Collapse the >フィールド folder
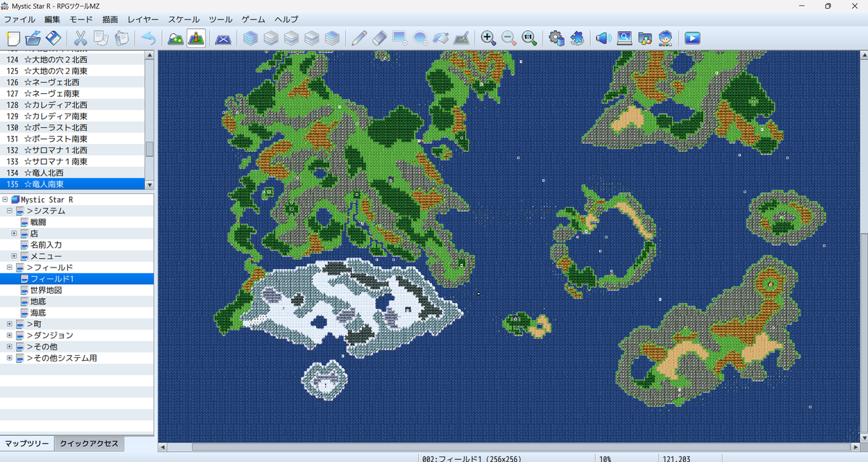This screenshot has height=462, width=868. click(9, 268)
